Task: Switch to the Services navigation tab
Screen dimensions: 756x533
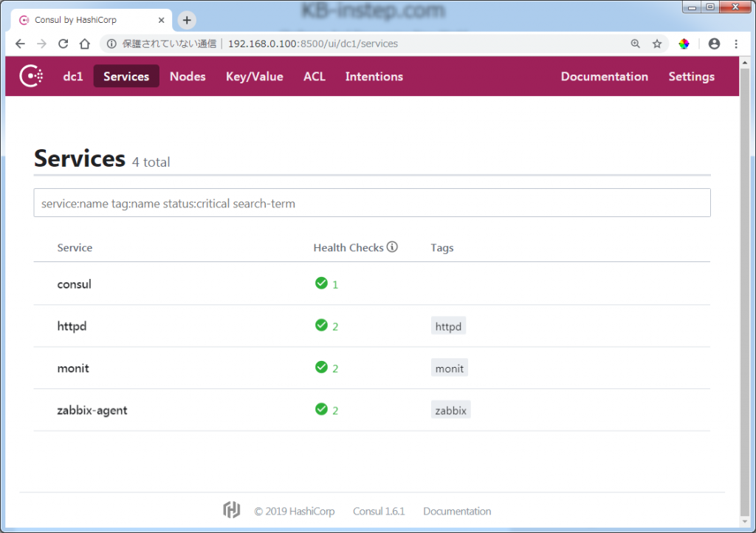Action: (x=126, y=76)
